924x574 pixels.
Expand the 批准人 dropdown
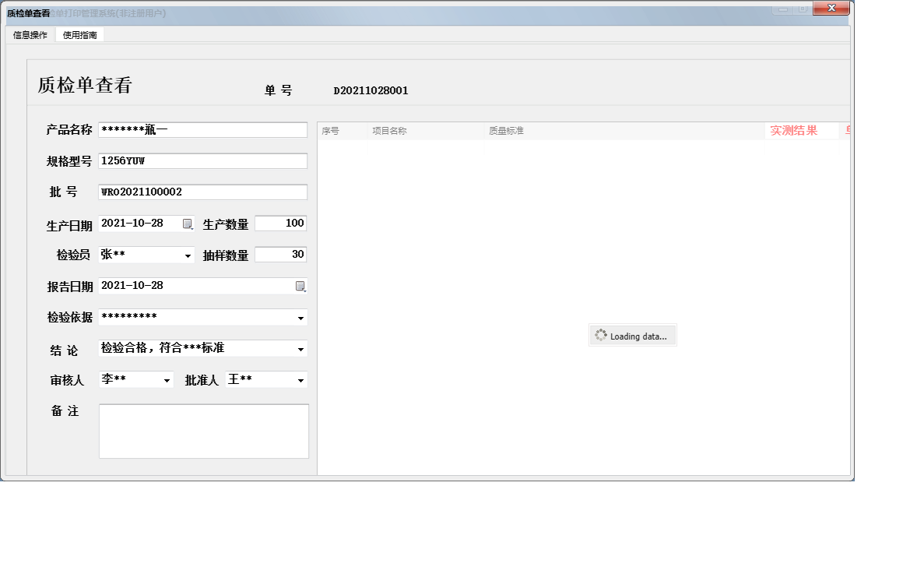(x=300, y=381)
